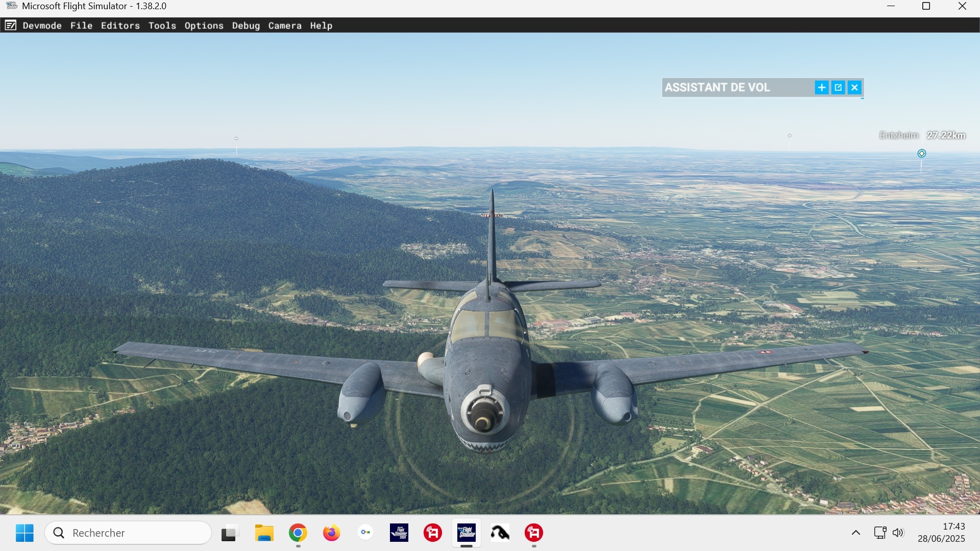Image resolution: width=980 pixels, height=551 pixels.
Task: Open the File menu
Action: (81, 26)
